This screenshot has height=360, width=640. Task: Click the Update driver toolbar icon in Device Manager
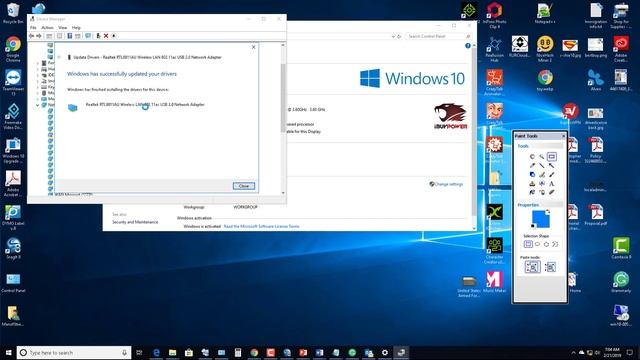tap(98, 36)
